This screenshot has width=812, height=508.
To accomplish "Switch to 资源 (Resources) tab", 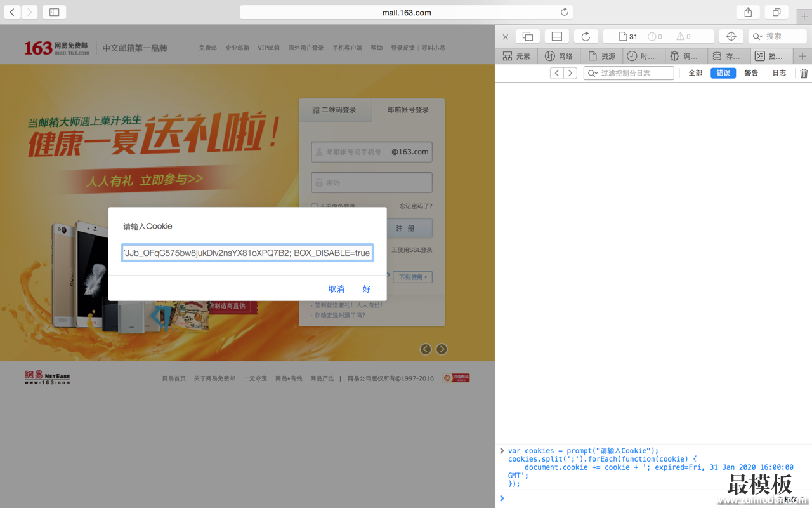I will coord(601,56).
